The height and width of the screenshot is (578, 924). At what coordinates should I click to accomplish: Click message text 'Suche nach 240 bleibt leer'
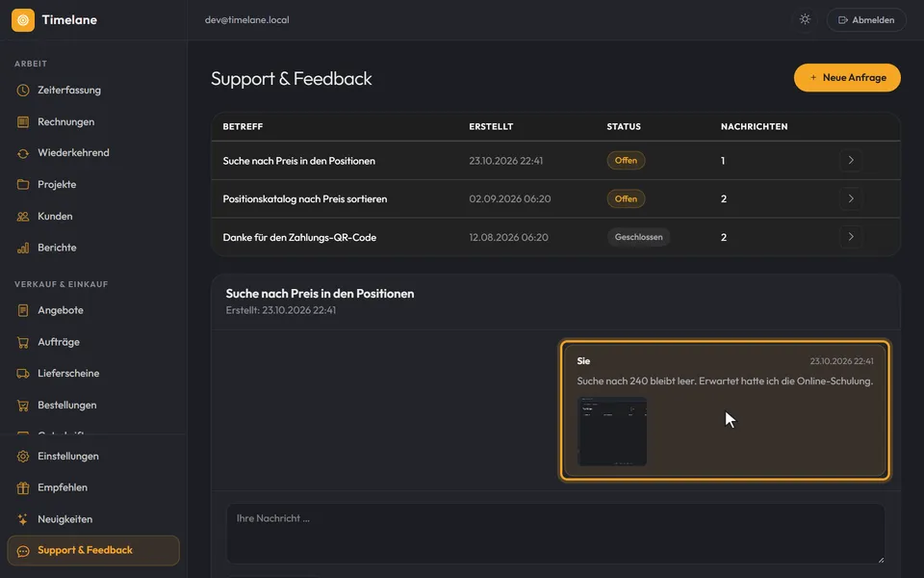[x=636, y=381]
